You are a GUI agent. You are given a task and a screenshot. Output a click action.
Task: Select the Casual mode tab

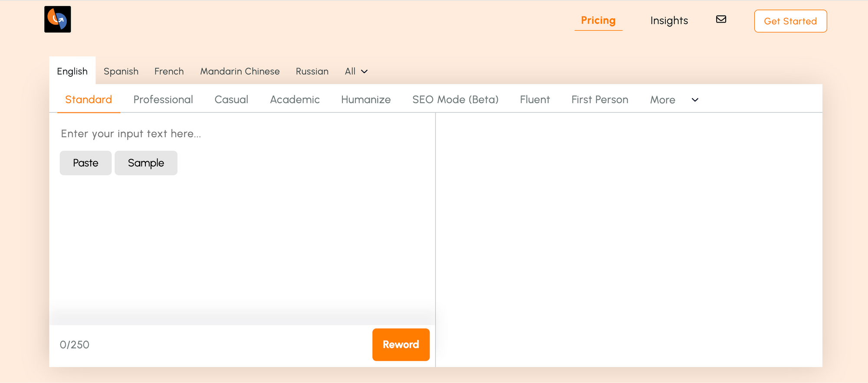pos(231,100)
